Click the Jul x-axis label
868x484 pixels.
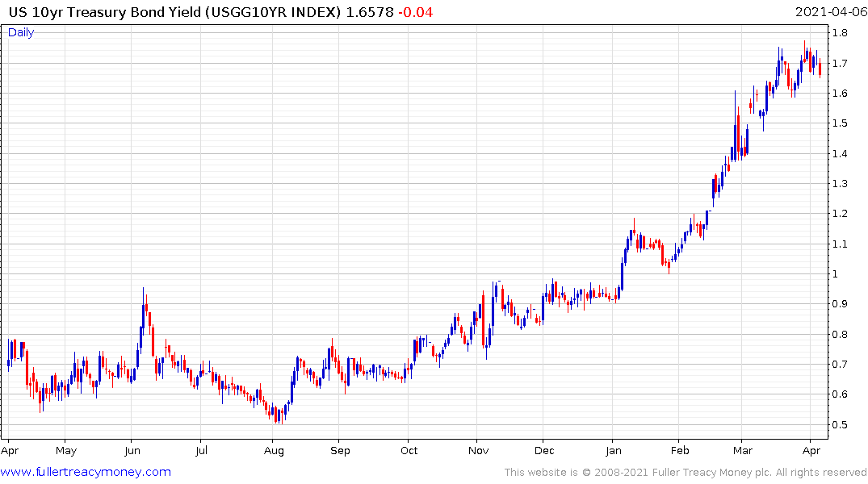(202, 451)
